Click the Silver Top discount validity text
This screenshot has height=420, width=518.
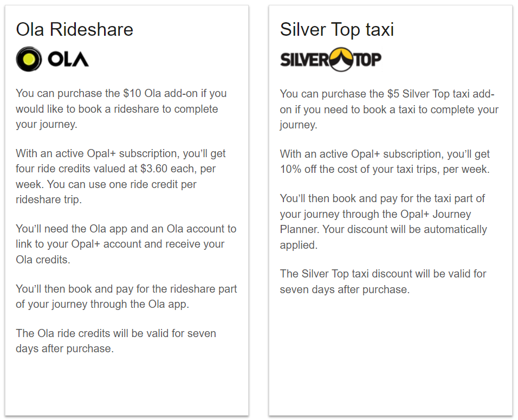pos(383,282)
